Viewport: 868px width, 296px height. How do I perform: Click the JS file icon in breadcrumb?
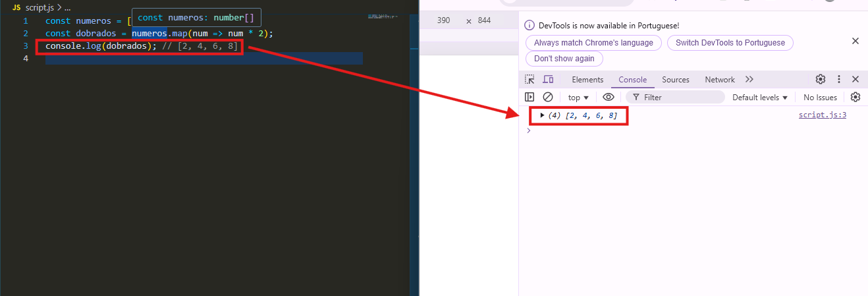point(16,7)
